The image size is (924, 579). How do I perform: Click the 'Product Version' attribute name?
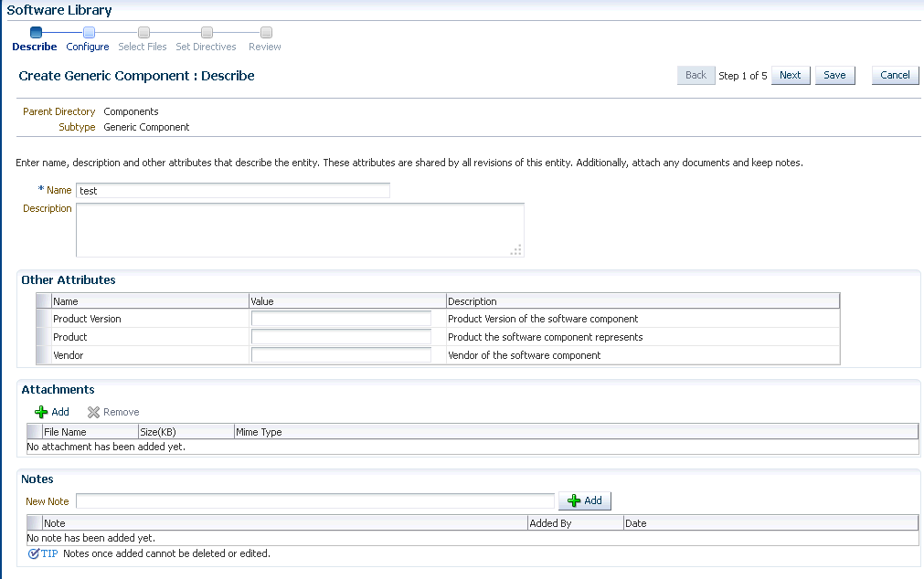click(87, 319)
